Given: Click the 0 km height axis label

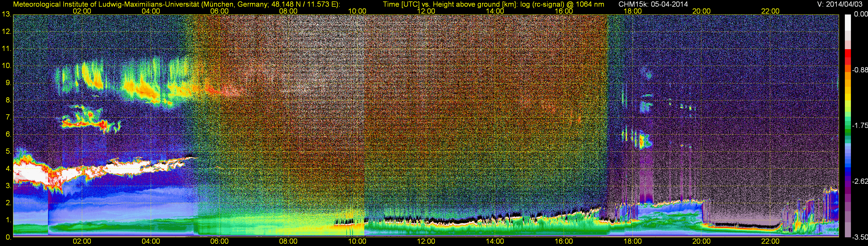Looking at the screenshot, I should point(8,237).
